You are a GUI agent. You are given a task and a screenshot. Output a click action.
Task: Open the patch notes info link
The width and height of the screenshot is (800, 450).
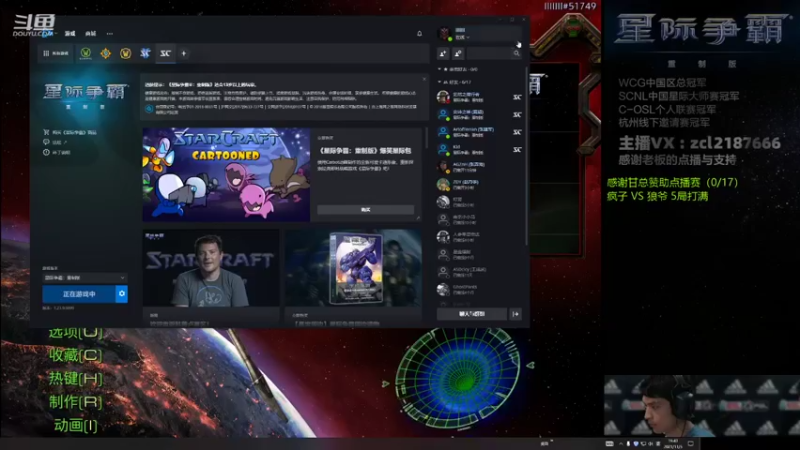(57, 153)
